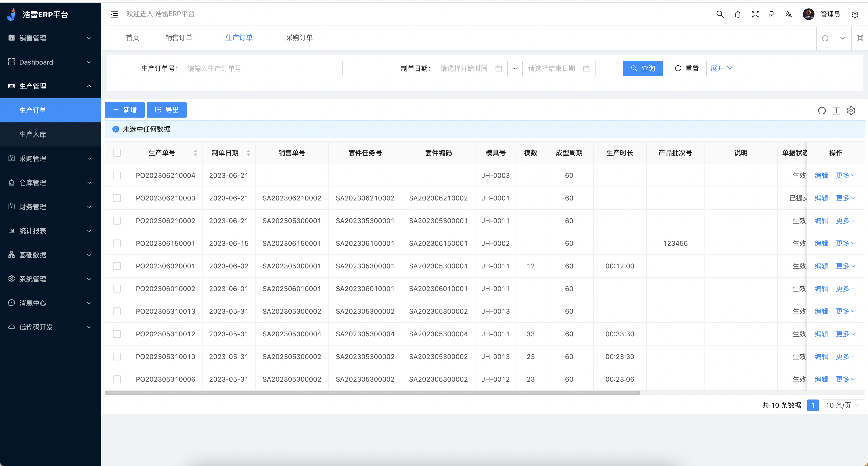Sort by 制单日期 column sorter
This screenshot has width=868, height=466.
(x=248, y=153)
